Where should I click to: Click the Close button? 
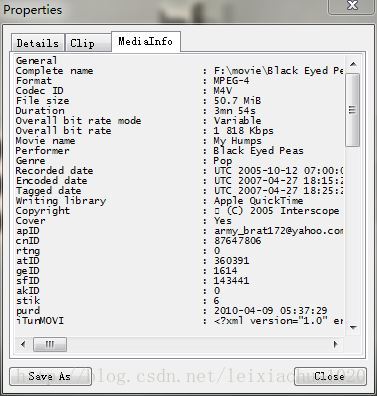[330, 376]
